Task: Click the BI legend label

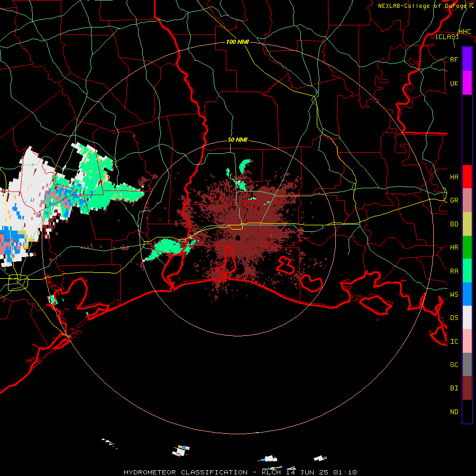Action: 454,388
